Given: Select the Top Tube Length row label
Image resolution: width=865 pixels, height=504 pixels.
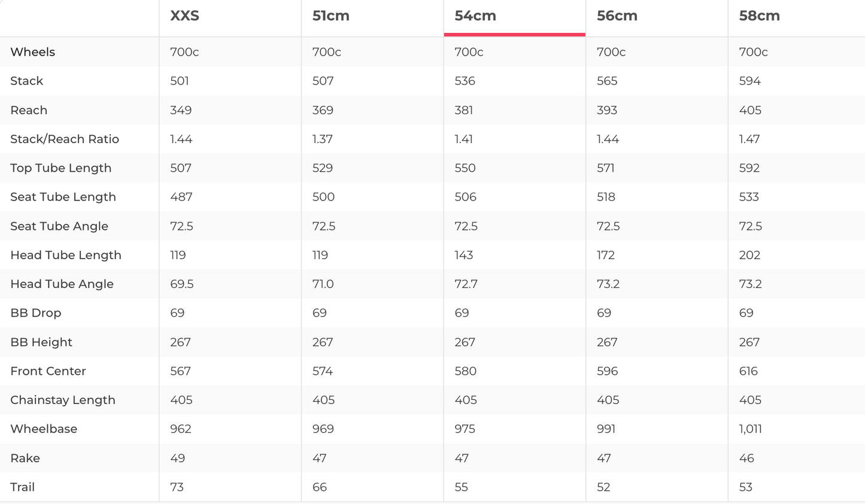Looking at the screenshot, I should point(60,168).
